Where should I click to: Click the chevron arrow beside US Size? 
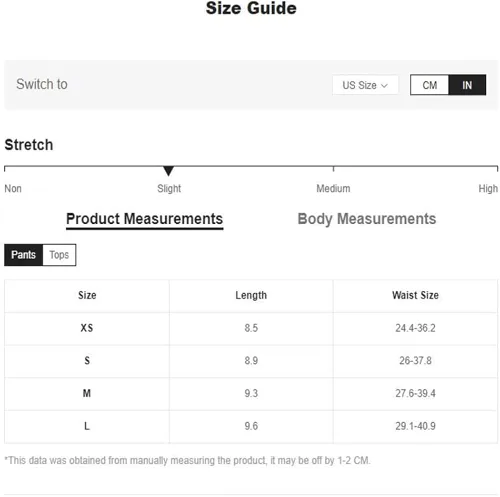384,86
